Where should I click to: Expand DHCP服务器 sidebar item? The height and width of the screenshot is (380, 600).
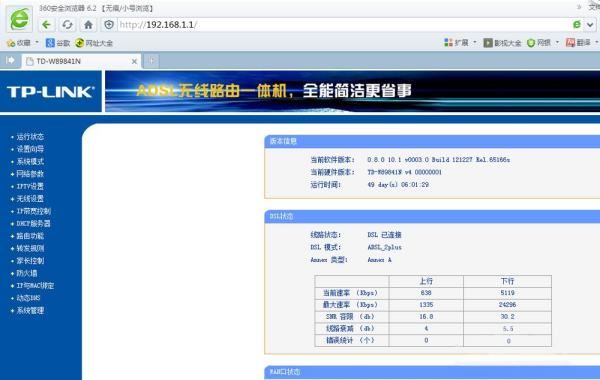pos(33,223)
